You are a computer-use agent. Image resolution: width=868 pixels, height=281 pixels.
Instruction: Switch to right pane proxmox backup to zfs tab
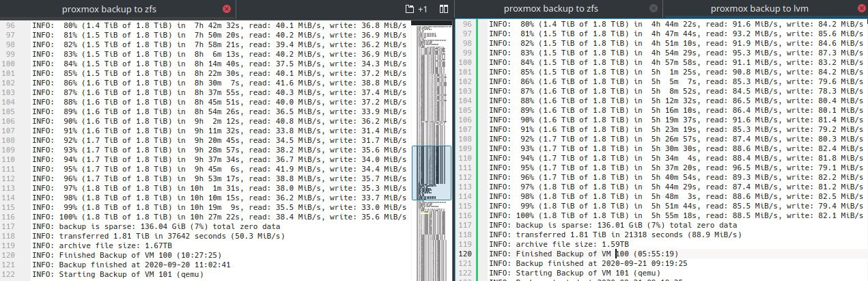[x=550, y=9]
